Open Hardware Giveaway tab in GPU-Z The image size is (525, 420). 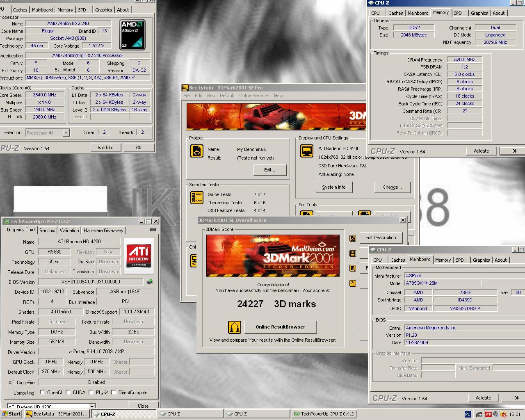(103, 231)
